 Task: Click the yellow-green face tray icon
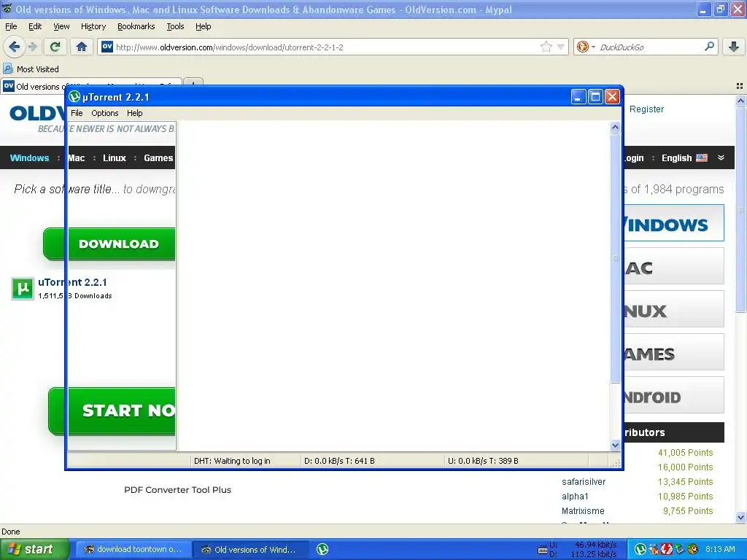(x=692, y=550)
